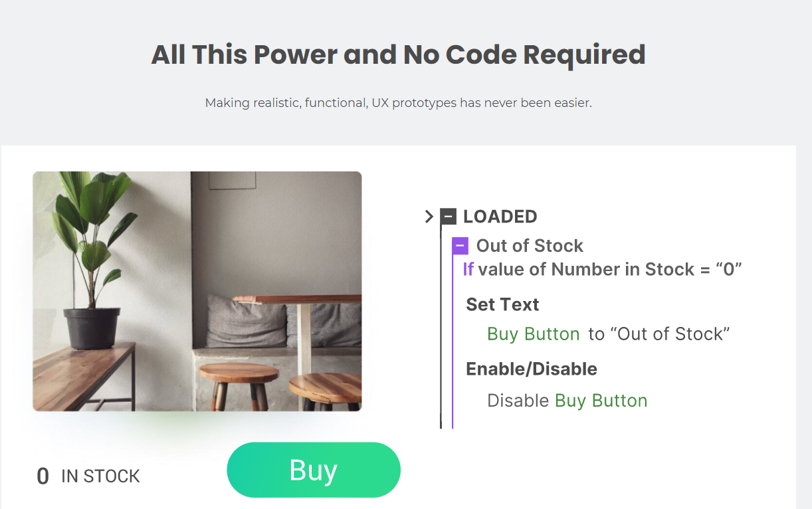Select the Enable/Disable action heading
Image resolution: width=812 pixels, height=509 pixels.
click(532, 369)
